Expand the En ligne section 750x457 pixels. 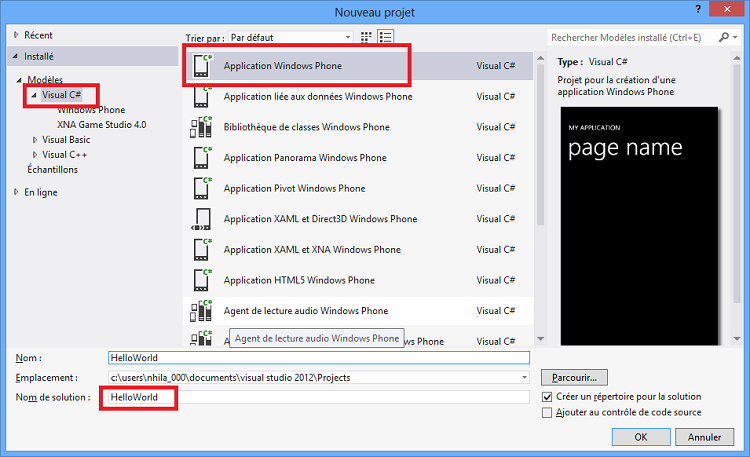16,192
